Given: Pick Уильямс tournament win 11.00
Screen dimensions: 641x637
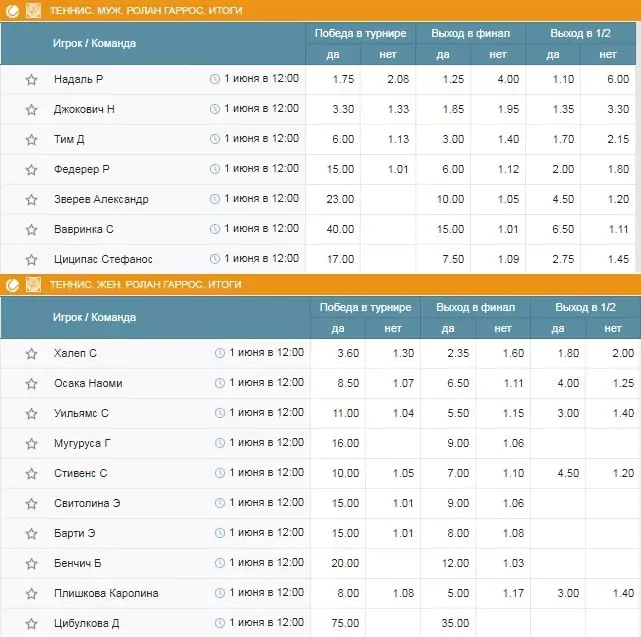Looking at the screenshot, I should pyautogui.click(x=346, y=413).
